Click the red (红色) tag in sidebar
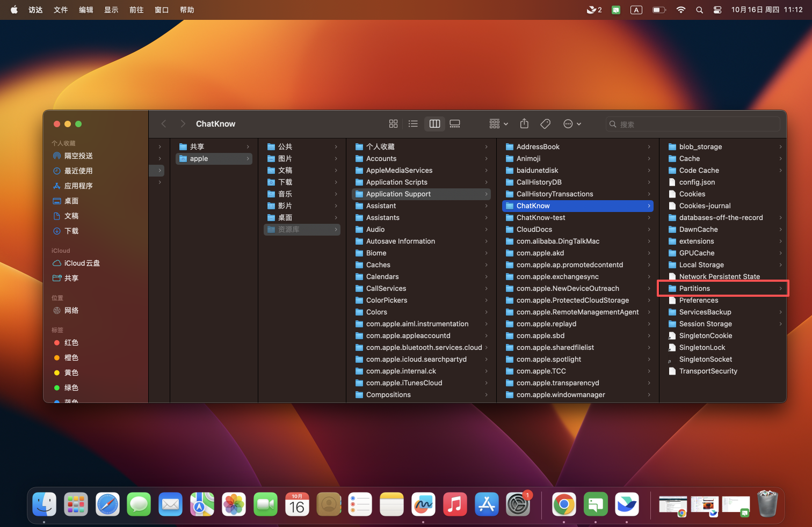Viewport: 812px width, 527px height. coord(71,342)
